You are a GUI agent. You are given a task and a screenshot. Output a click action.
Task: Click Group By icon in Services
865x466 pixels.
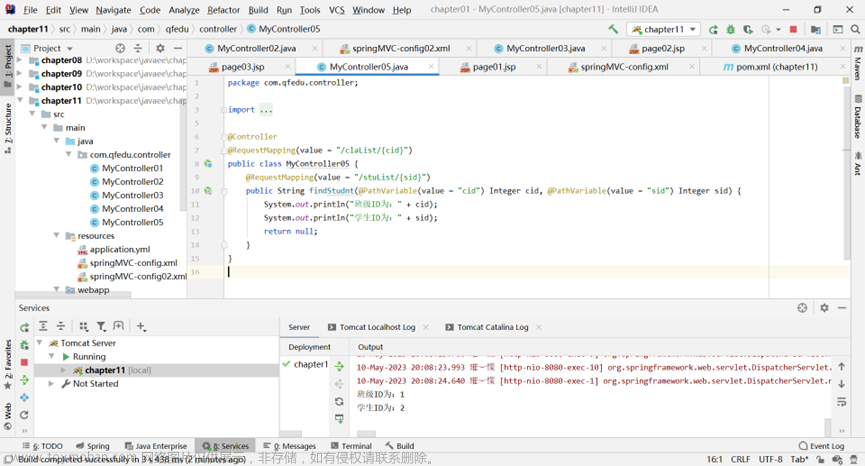pyautogui.click(x=83, y=326)
